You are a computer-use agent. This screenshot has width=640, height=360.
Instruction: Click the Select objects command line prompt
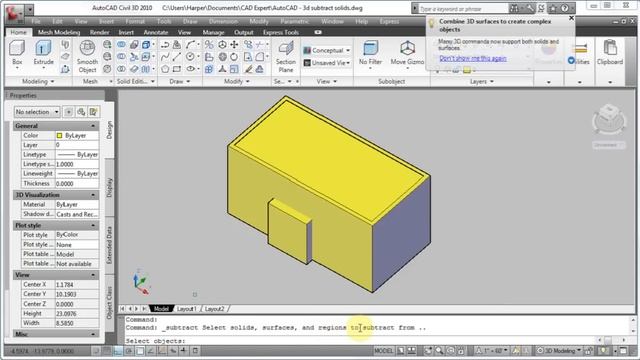(x=156, y=341)
